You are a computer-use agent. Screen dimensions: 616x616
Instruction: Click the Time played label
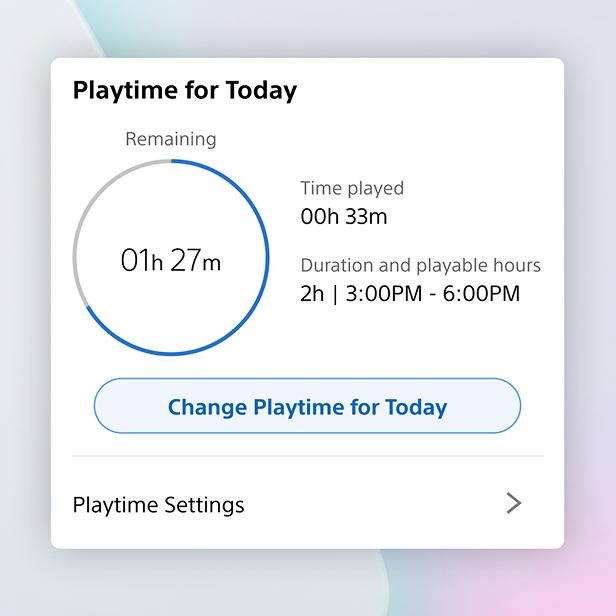(352, 188)
